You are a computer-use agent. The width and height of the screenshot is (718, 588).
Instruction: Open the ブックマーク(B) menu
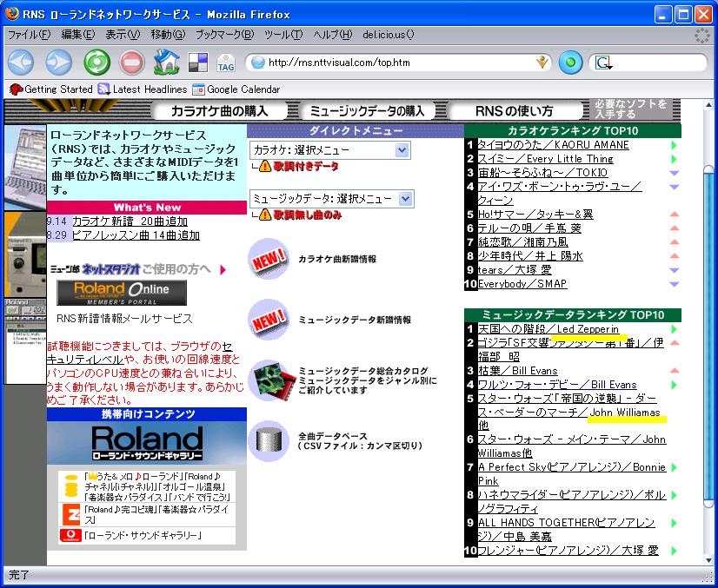224,35
